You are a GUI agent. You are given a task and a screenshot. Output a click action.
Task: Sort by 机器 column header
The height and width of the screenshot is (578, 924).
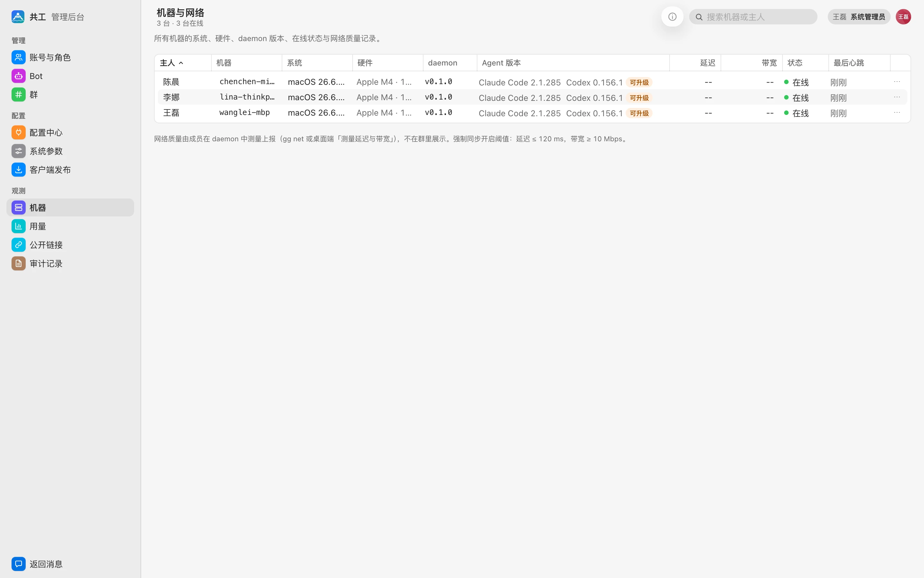(x=247, y=63)
